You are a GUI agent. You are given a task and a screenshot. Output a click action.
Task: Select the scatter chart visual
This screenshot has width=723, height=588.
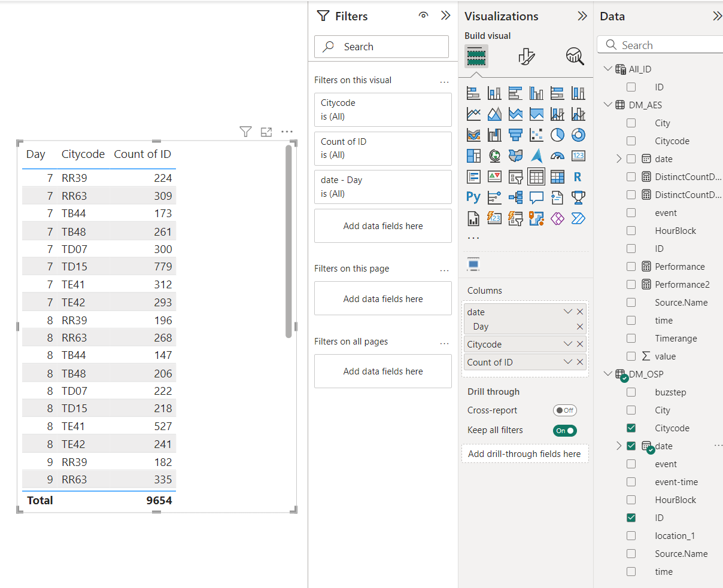pos(536,135)
